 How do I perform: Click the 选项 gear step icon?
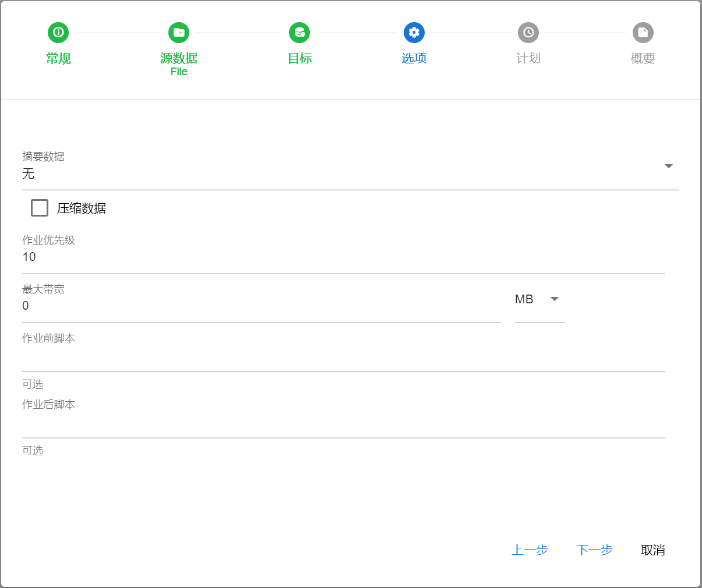click(x=414, y=33)
